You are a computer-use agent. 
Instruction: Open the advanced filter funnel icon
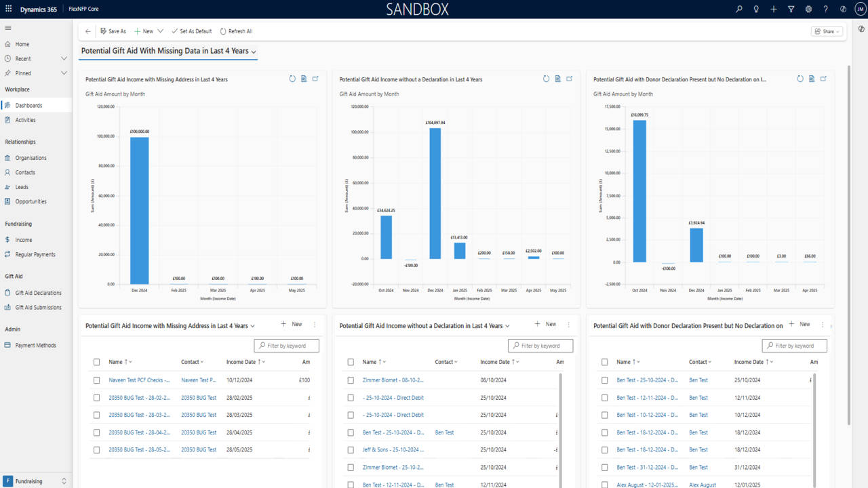pyautogui.click(x=791, y=9)
